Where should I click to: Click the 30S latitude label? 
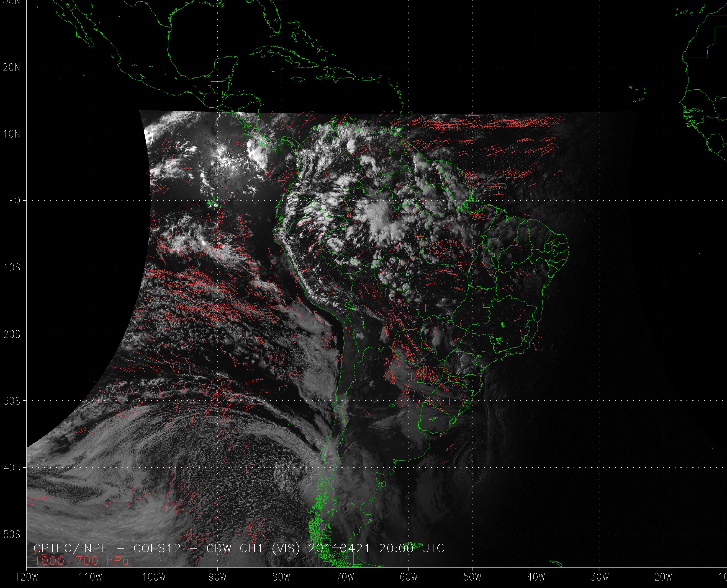12,401
